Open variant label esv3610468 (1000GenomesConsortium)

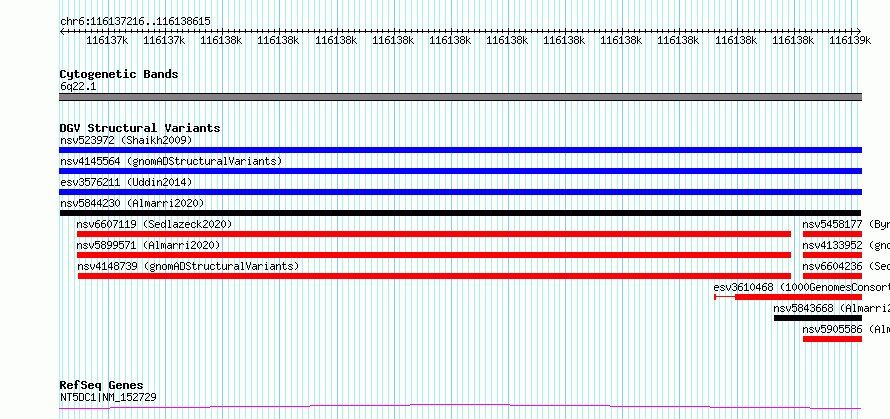[x=801, y=287]
